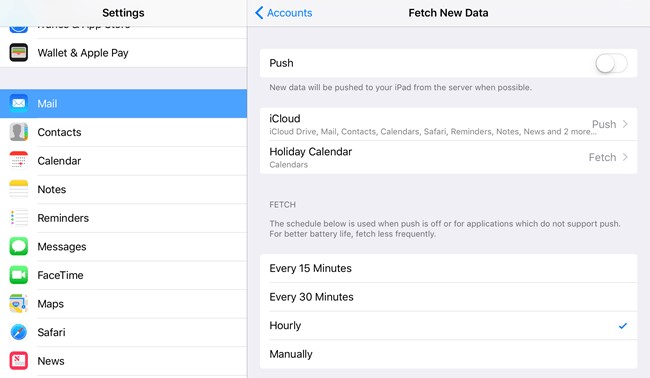Select Mail in the settings sidebar
This screenshot has height=378, width=650.
(x=124, y=104)
